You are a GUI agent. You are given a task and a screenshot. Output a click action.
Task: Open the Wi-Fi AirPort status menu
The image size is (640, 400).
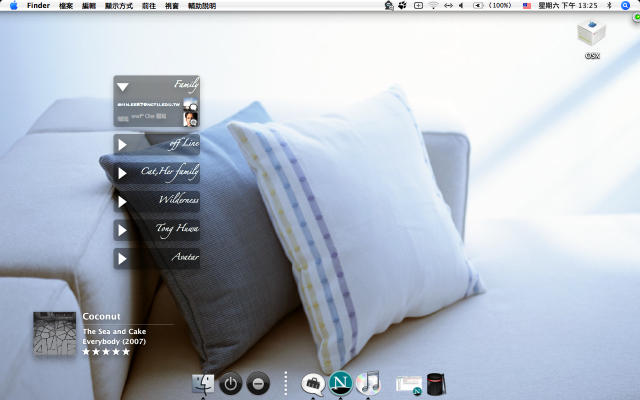point(433,6)
